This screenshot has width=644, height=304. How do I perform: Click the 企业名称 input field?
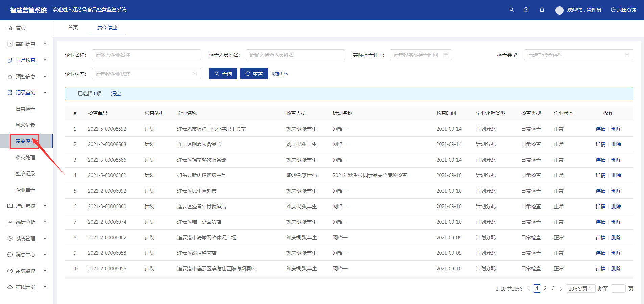[146, 55]
